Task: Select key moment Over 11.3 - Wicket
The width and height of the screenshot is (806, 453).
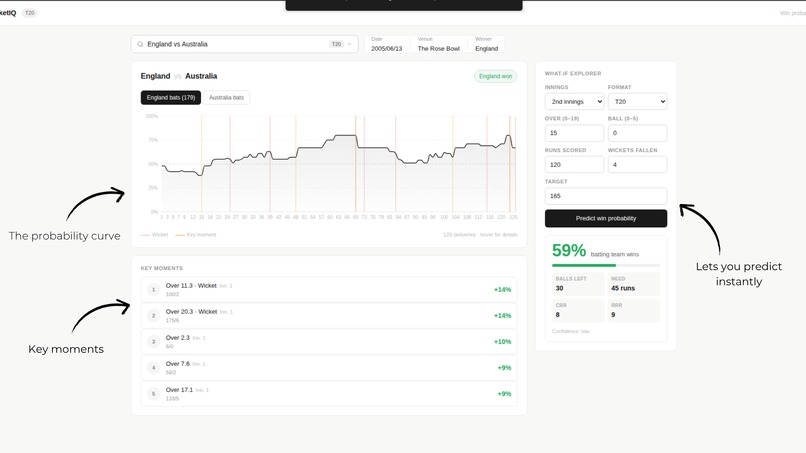Action: pyautogui.click(x=329, y=289)
